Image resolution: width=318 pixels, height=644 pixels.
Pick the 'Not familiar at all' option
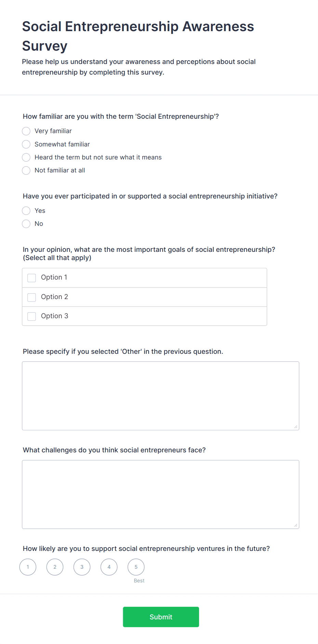[26, 170]
